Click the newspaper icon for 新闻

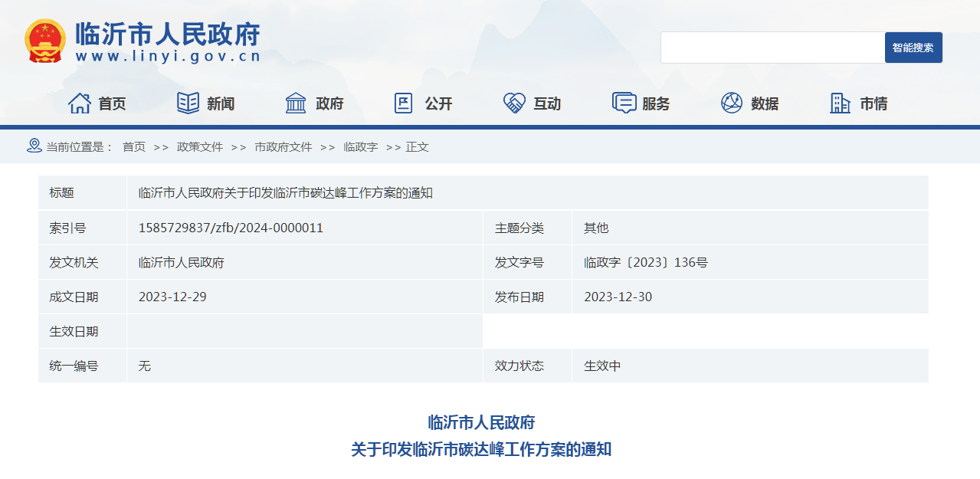[188, 103]
